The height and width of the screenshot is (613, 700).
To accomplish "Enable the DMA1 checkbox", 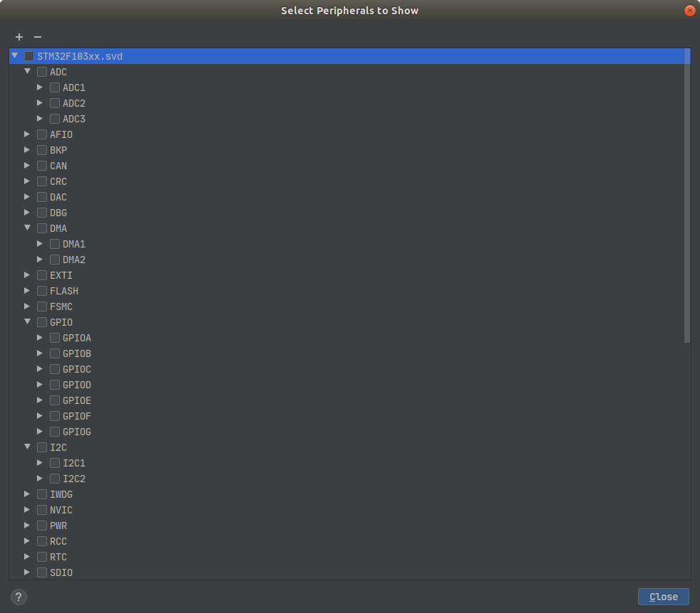I will click(55, 244).
